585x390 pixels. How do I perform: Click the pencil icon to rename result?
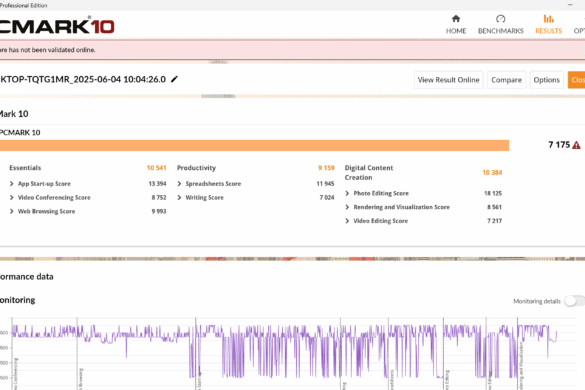click(x=174, y=79)
